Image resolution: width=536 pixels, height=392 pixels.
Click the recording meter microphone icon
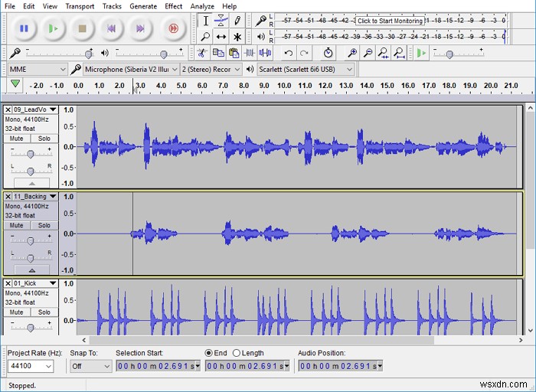point(261,21)
